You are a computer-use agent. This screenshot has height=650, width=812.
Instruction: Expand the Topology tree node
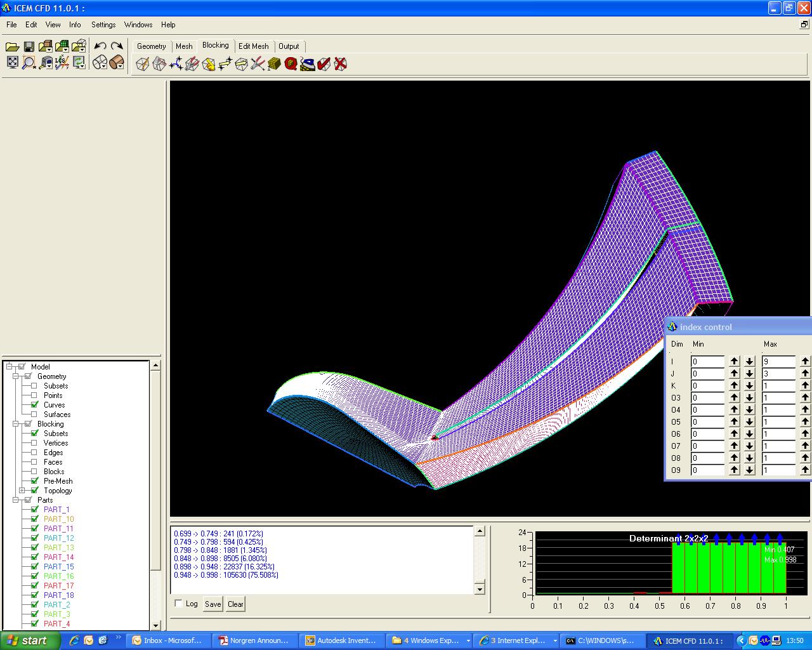tap(22, 491)
